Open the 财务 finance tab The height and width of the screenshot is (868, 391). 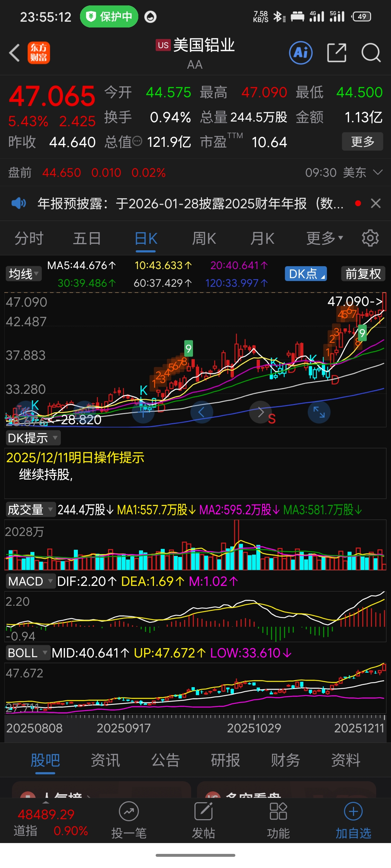[x=286, y=760]
